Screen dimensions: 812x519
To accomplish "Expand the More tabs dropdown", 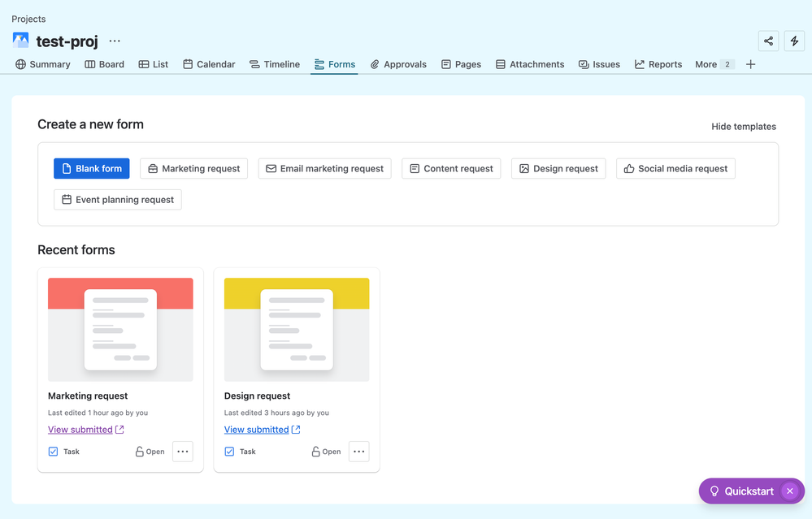I will 714,64.
